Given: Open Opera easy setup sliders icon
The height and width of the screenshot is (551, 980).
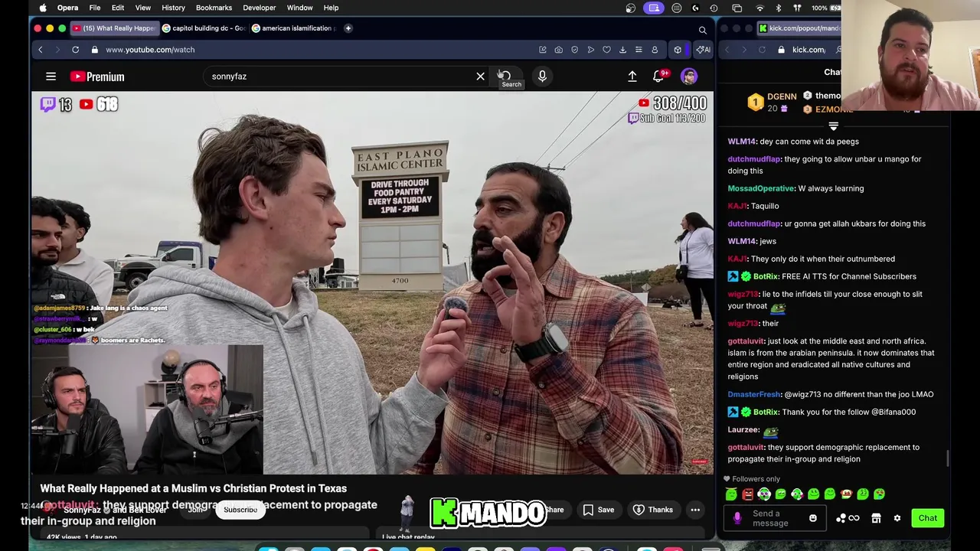Looking at the screenshot, I should point(639,50).
